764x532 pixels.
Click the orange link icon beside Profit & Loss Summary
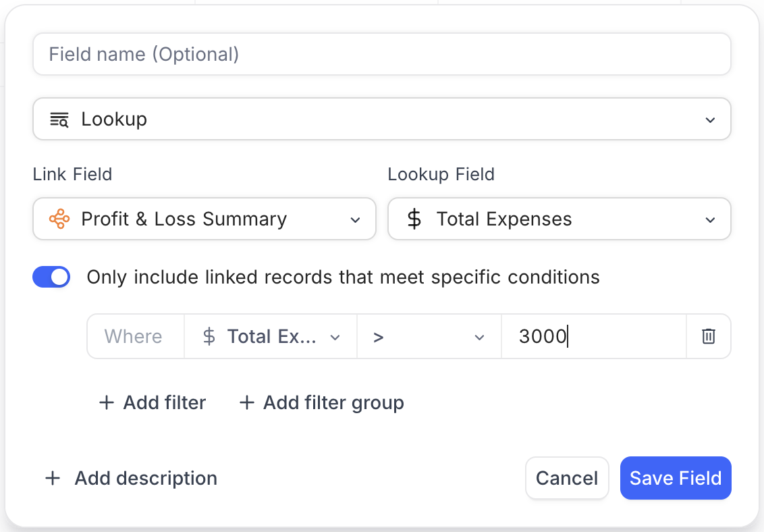60,219
